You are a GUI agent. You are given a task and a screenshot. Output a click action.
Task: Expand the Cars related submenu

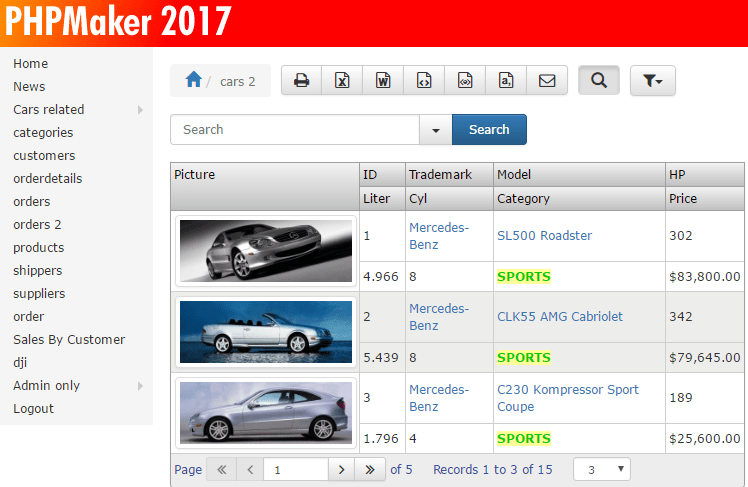click(76, 110)
